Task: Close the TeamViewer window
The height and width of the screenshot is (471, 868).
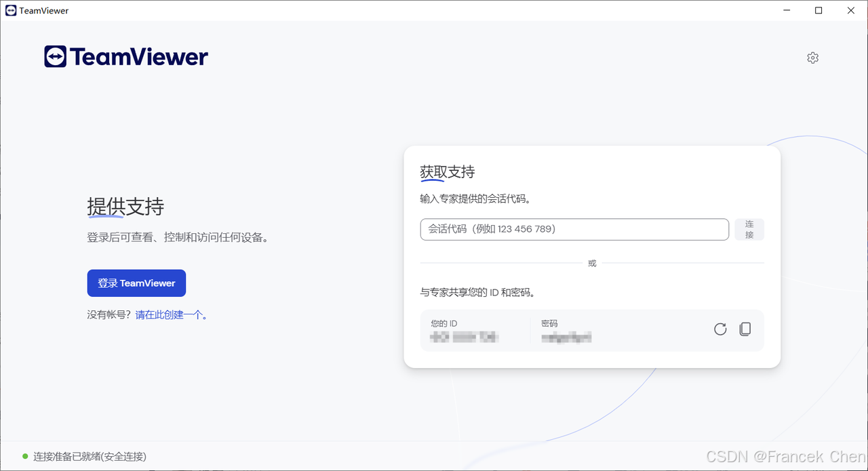Action: coord(851,10)
